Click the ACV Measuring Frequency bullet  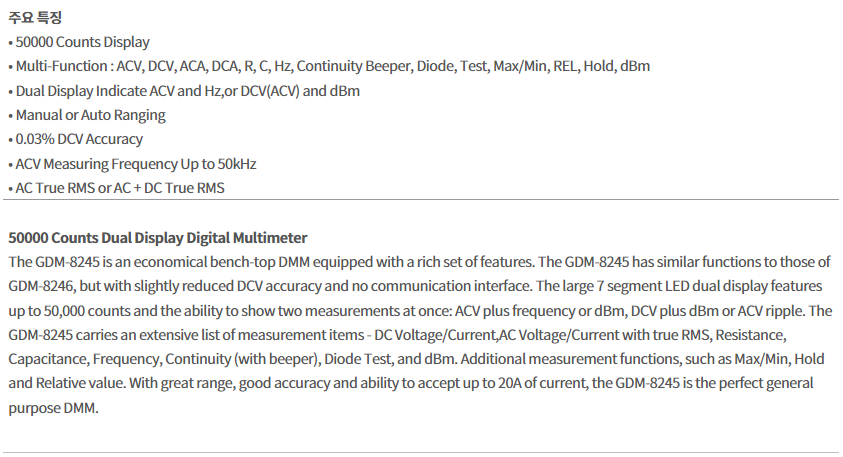point(132,163)
